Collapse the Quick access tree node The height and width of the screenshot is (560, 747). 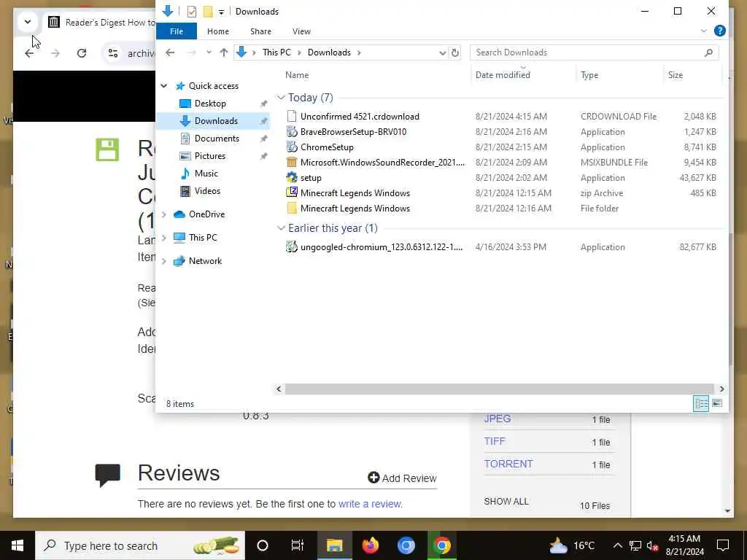tap(164, 86)
